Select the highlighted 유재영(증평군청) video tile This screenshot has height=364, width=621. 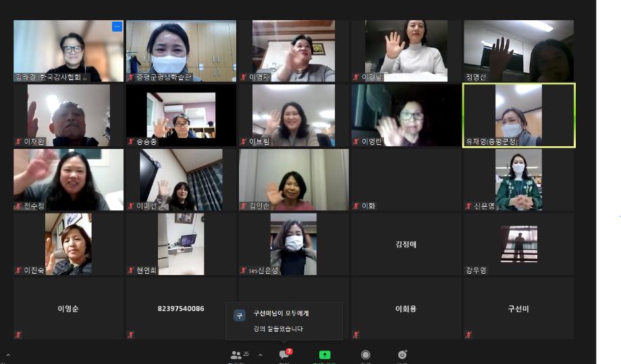518,115
